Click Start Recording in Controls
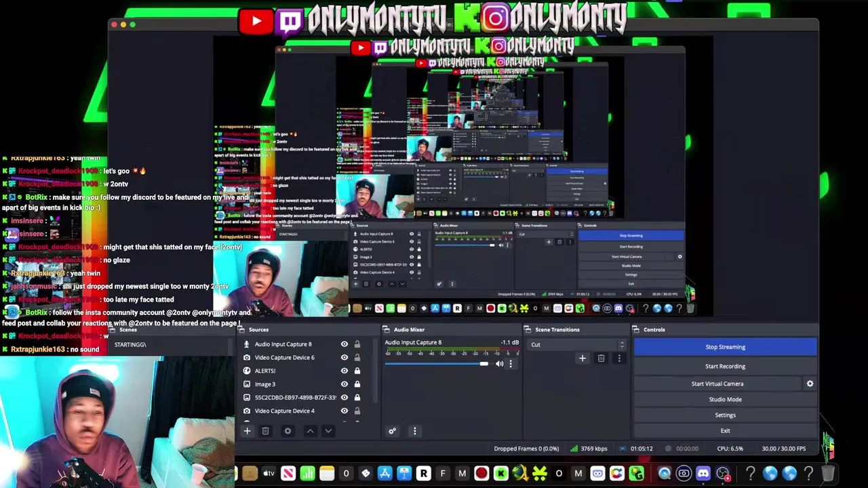868x488 pixels. [x=725, y=367]
